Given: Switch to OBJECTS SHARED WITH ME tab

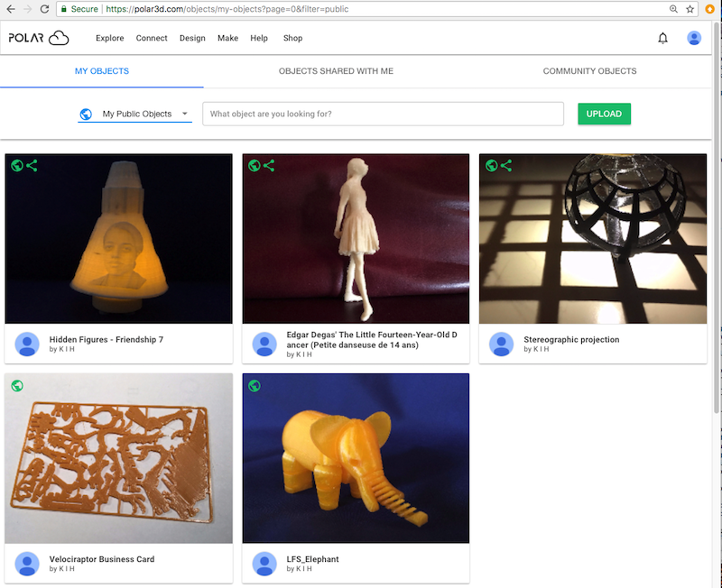Looking at the screenshot, I should [336, 71].
